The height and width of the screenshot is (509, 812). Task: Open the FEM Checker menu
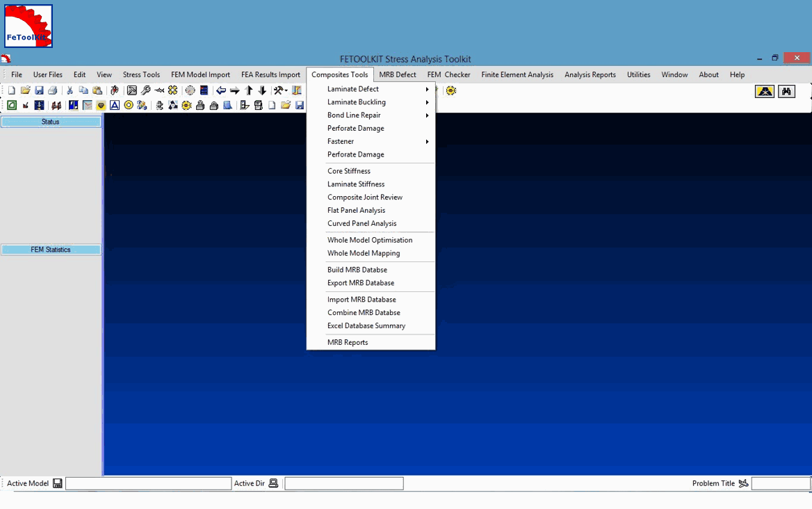coord(448,74)
